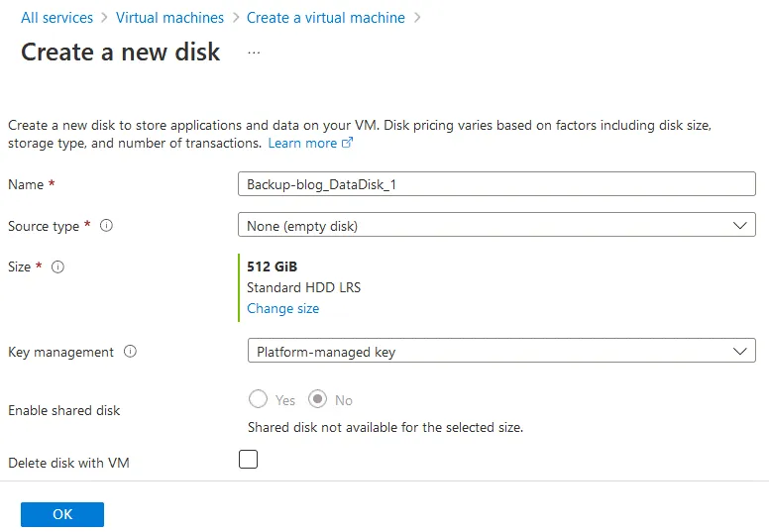Image resolution: width=769 pixels, height=532 pixels.
Task: Click the ellipsis next to Create a new disk
Action: (x=254, y=53)
